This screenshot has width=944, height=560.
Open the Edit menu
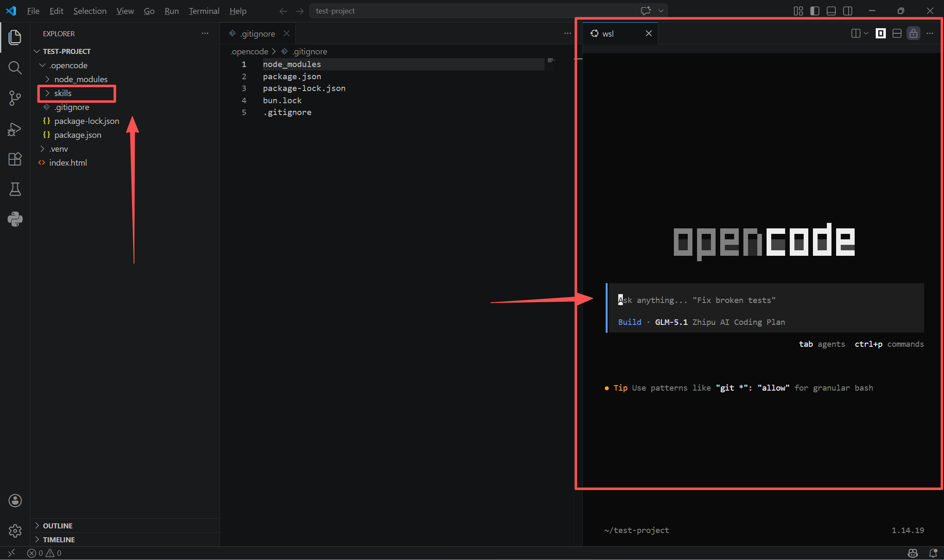(x=56, y=11)
